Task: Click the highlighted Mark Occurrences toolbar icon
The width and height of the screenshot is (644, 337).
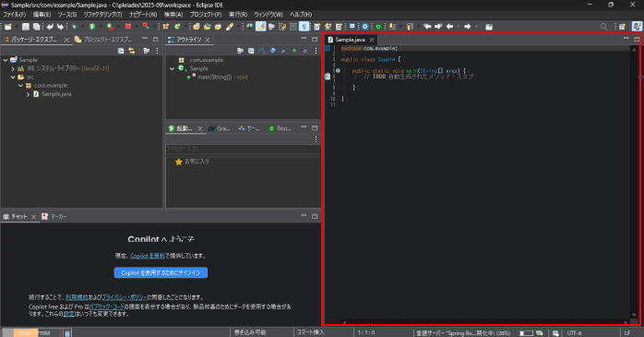Action: (x=260, y=27)
